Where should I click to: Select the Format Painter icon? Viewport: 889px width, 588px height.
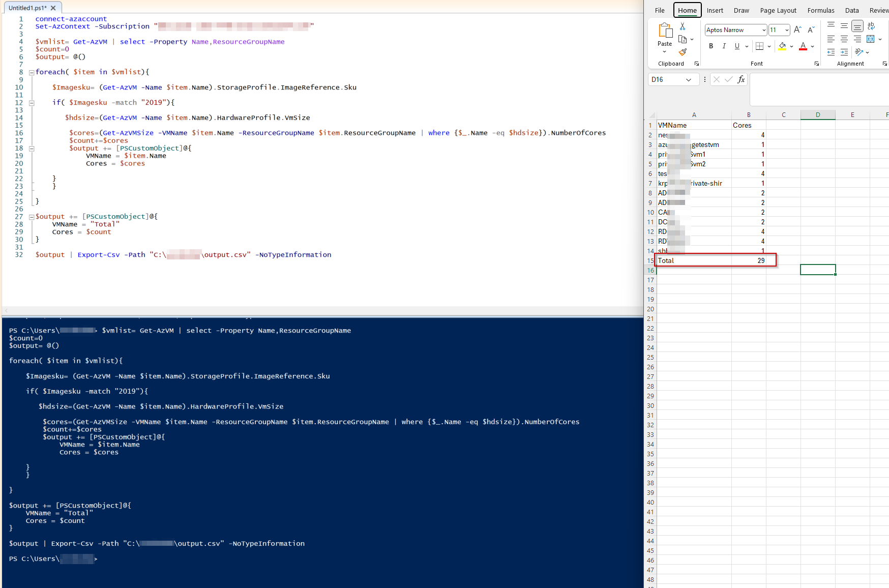click(683, 51)
